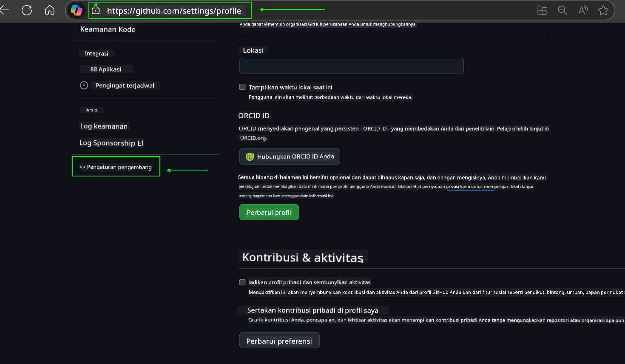Open Pengaturan pengembang settings
The image size is (625, 364).
click(x=116, y=167)
